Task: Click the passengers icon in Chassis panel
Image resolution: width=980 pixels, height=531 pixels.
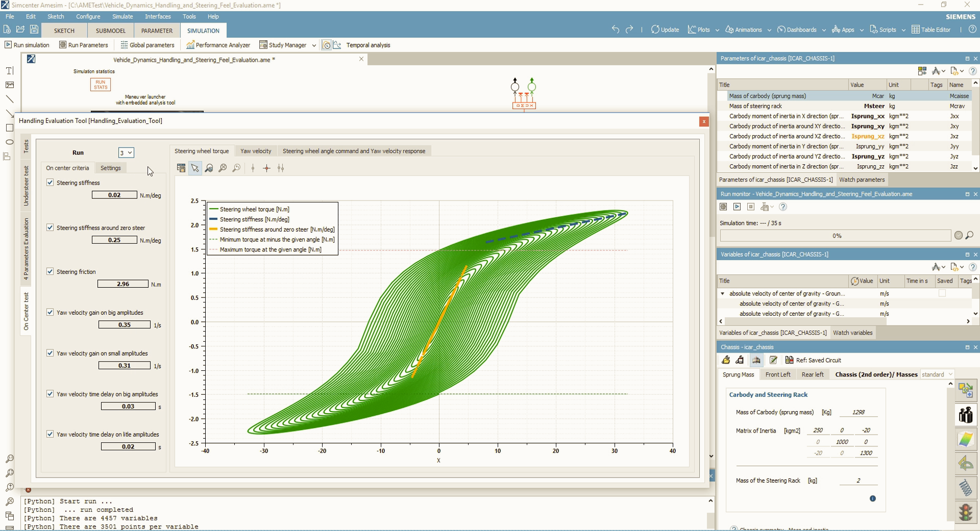Action: click(x=965, y=415)
